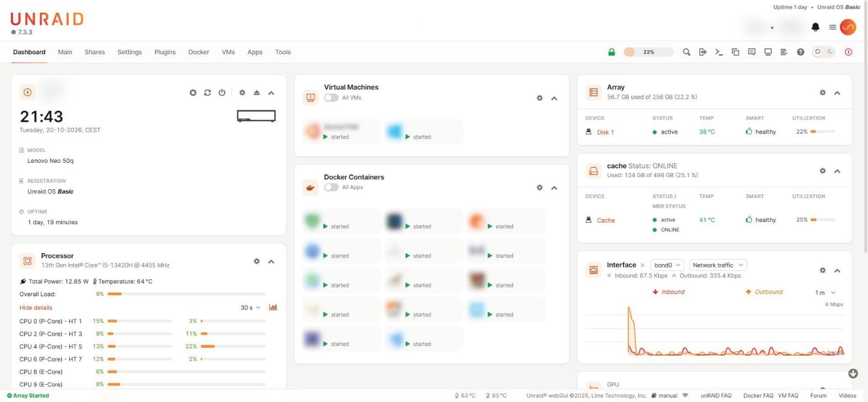Image resolution: width=868 pixels, height=402 pixels.
Task: Open the hamburger menu beside the avatar
Action: [x=832, y=27]
